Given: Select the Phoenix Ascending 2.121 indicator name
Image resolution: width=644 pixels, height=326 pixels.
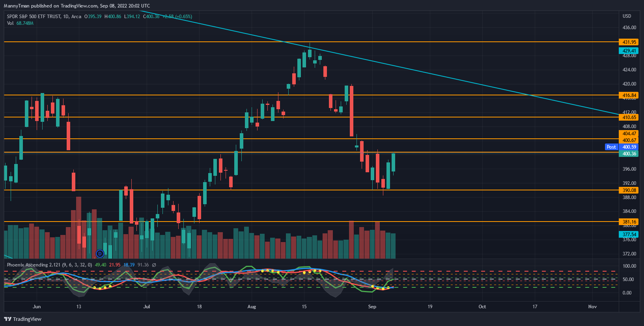Looking at the screenshot, I should (34, 265).
